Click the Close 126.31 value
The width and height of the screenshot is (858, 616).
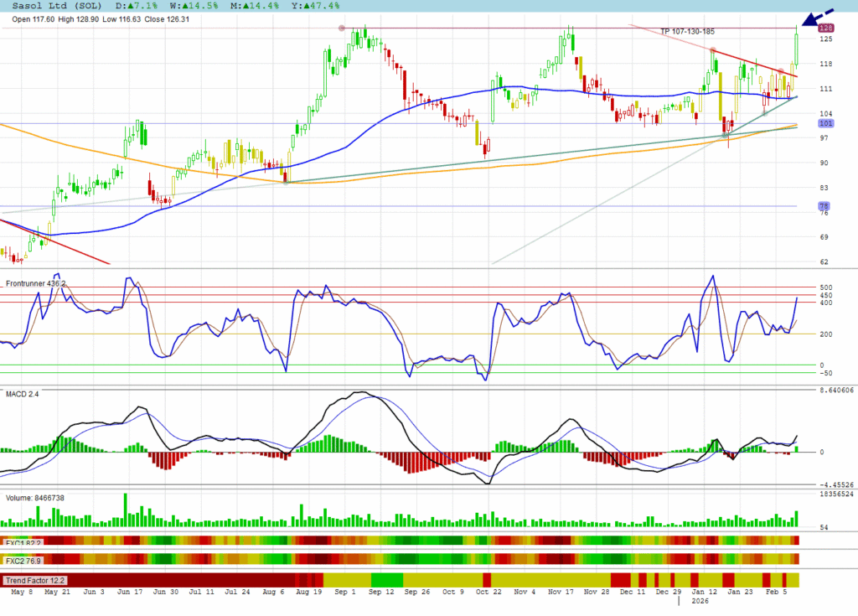point(167,19)
